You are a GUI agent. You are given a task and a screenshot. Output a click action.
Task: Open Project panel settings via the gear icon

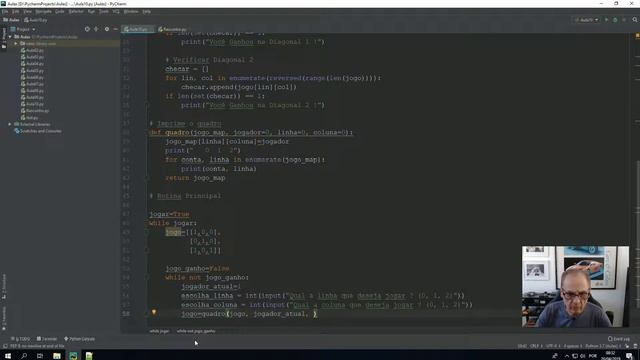(107, 29)
